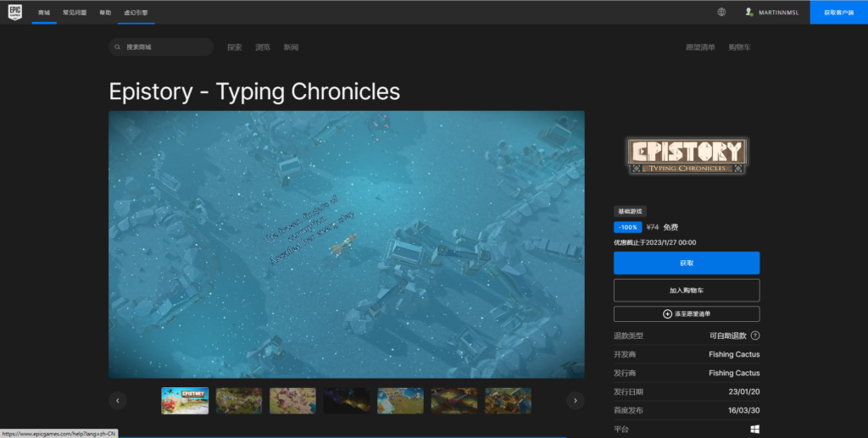Select the sixth screenshot thumbnail

click(454, 401)
